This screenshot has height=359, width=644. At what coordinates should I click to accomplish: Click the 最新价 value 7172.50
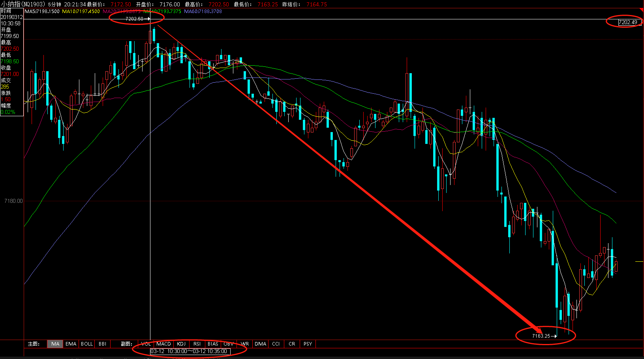(121, 4)
